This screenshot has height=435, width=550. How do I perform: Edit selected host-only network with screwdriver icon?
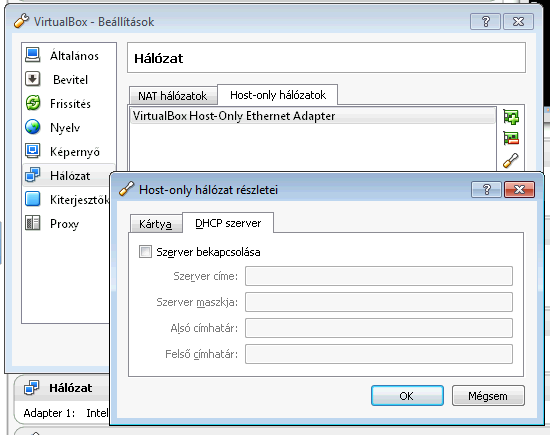(x=511, y=160)
